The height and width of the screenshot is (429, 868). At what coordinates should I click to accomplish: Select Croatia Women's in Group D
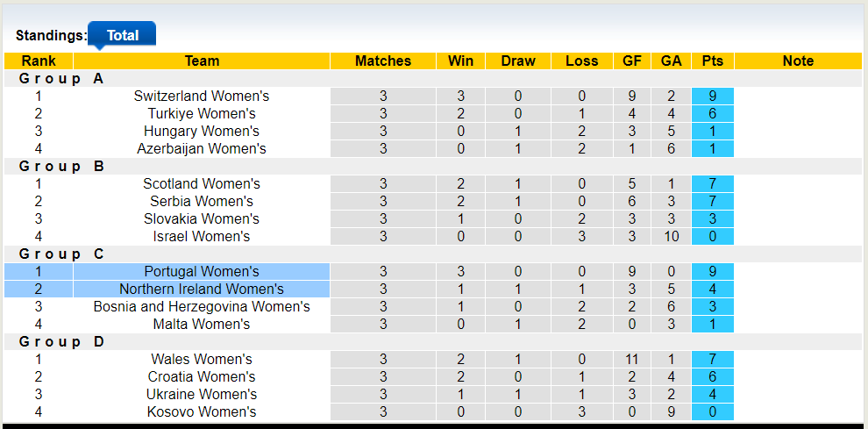click(x=202, y=377)
